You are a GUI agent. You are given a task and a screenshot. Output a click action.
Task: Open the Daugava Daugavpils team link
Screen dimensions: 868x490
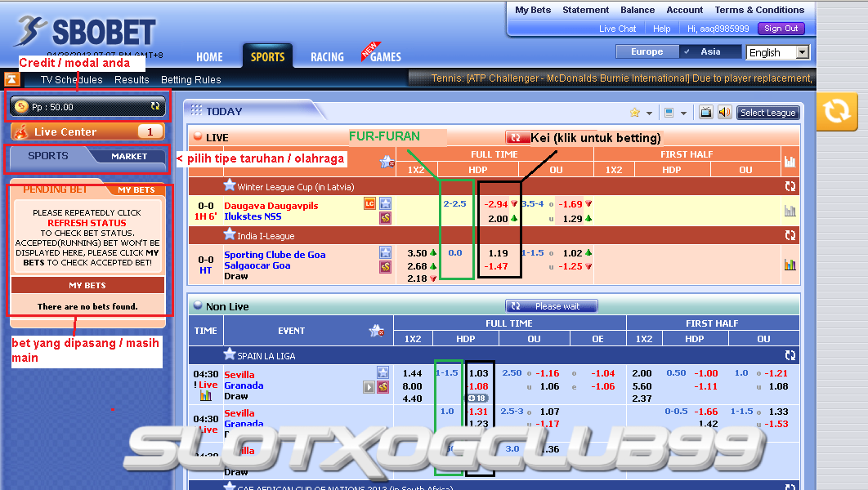271,206
